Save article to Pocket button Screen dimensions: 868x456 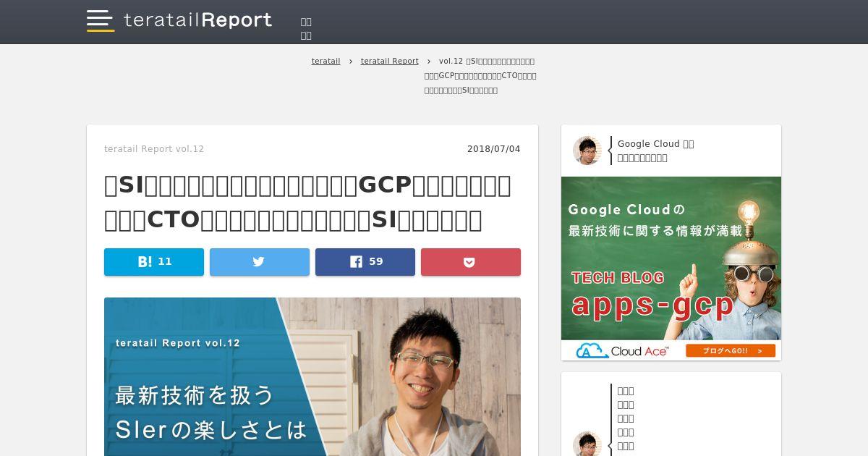471,262
